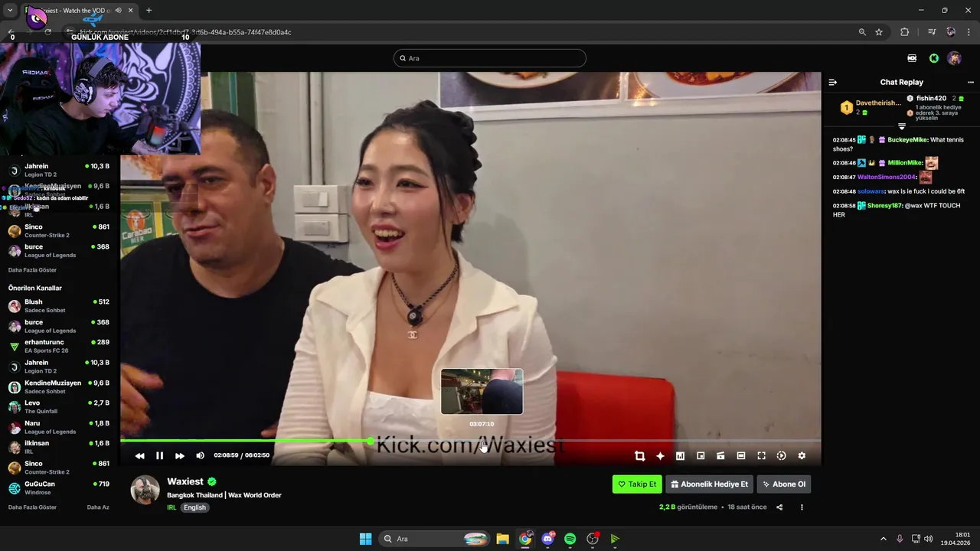Click the seek preview thumbnail above the timeline

coord(482,392)
